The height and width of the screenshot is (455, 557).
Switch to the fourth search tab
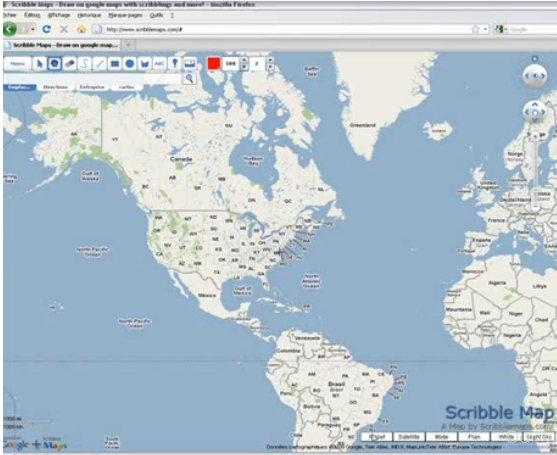(x=126, y=87)
